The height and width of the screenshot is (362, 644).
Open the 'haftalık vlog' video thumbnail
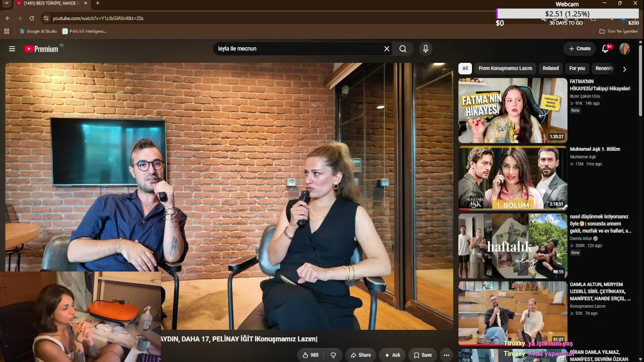(x=513, y=246)
